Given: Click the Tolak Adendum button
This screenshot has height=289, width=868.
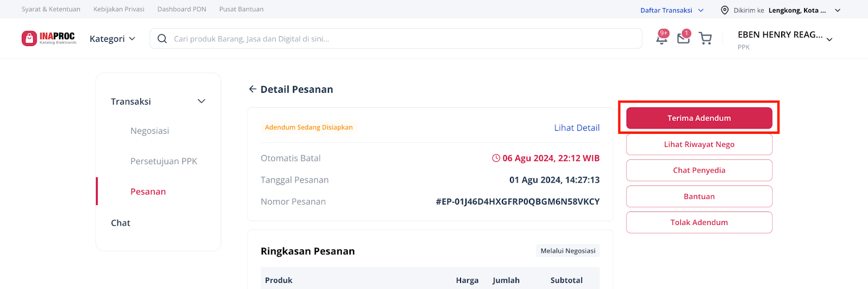Looking at the screenshot, I should tap(699, 222).
